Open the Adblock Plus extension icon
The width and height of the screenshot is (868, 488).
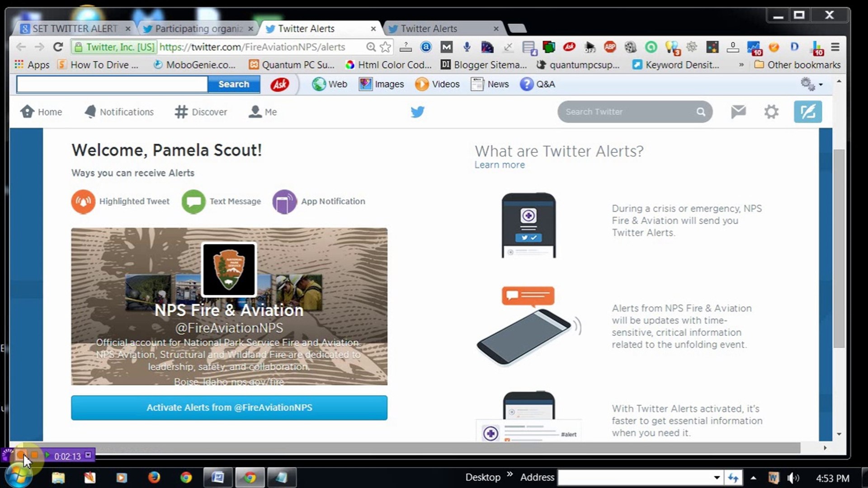[x=610, y=47]
